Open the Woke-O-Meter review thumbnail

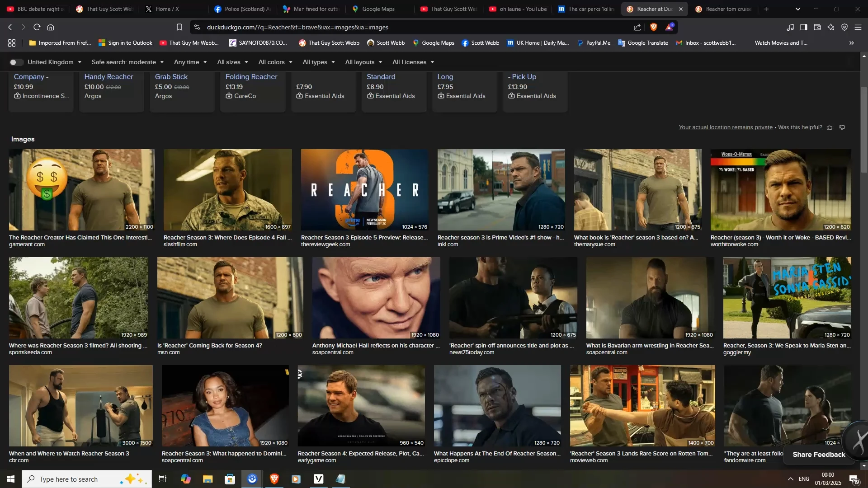(781, 190)
